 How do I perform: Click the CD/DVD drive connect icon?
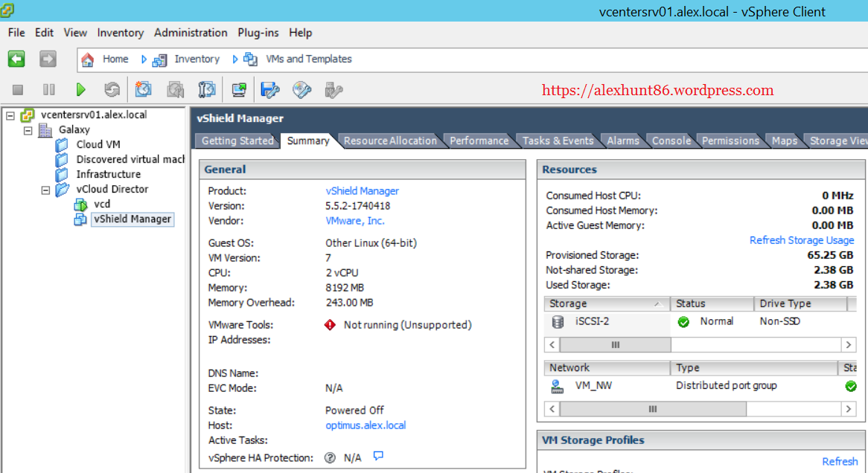[301, 90]
